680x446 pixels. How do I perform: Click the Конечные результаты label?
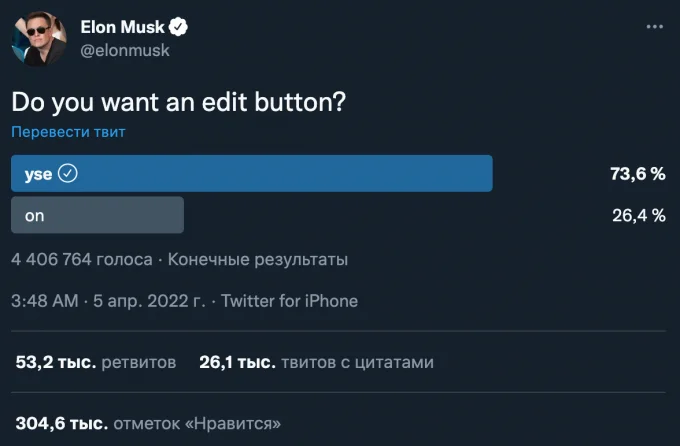pos(258,259)
